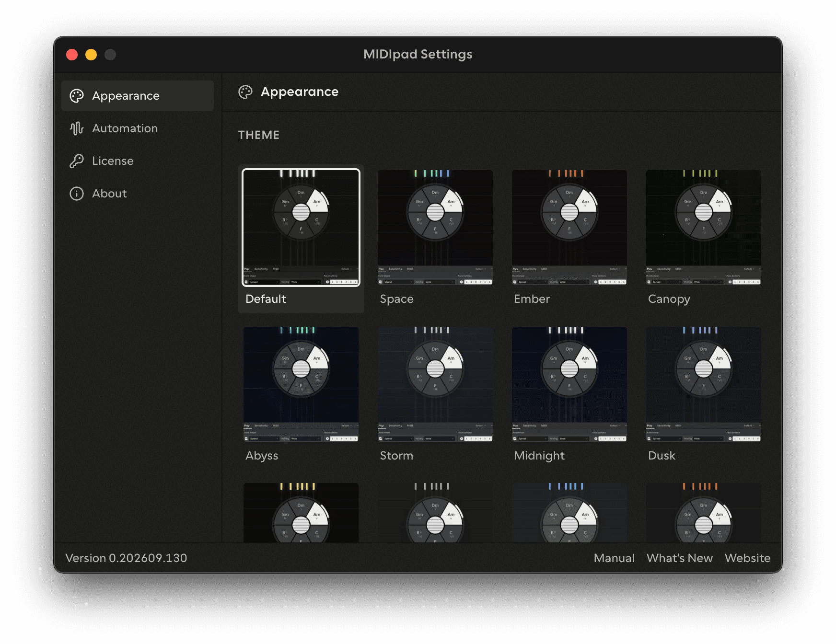836x644 pixels.
Task: Click the Appearance palette icon in sidebar
Action: (77, 96)
